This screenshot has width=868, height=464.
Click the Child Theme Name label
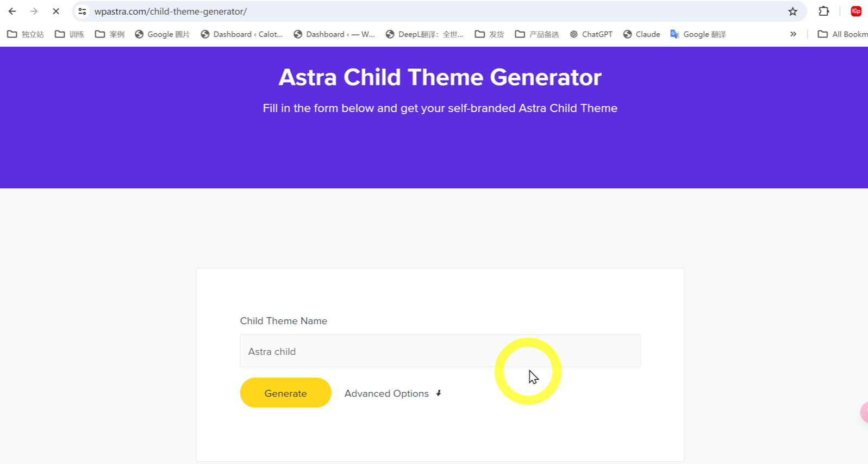[284, 321]
